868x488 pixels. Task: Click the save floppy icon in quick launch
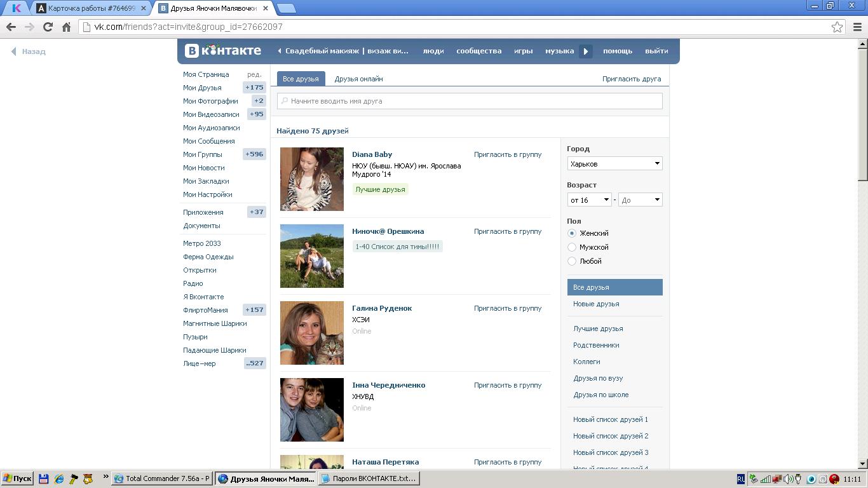click(43, 479)
